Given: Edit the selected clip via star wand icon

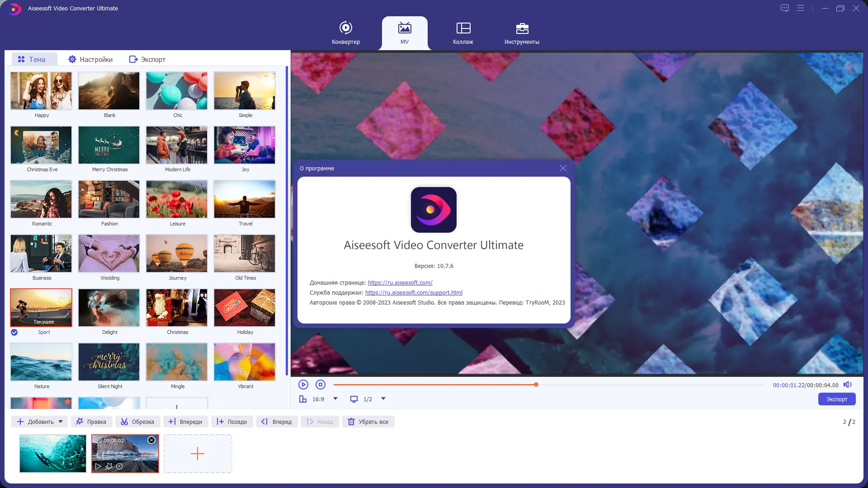Looking at the screenshot, I should (109, 466).
